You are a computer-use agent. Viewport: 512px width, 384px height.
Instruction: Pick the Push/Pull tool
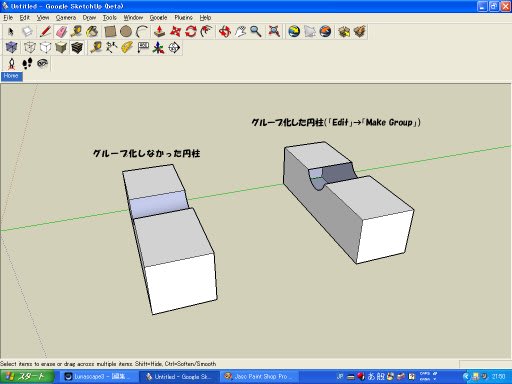pyautogui.click(x=159, y=32)
